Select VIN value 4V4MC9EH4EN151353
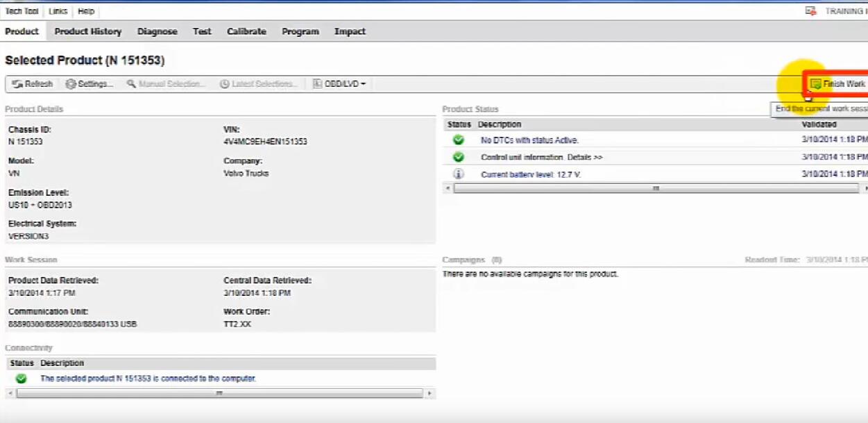868x423 pixels. point(265,142)
